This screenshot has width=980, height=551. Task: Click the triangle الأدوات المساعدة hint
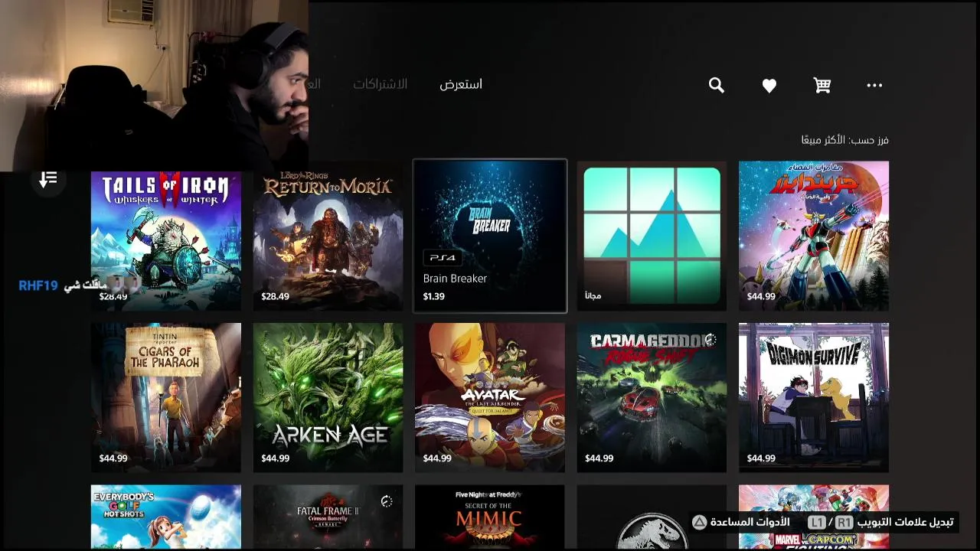[x=740, y=522]
